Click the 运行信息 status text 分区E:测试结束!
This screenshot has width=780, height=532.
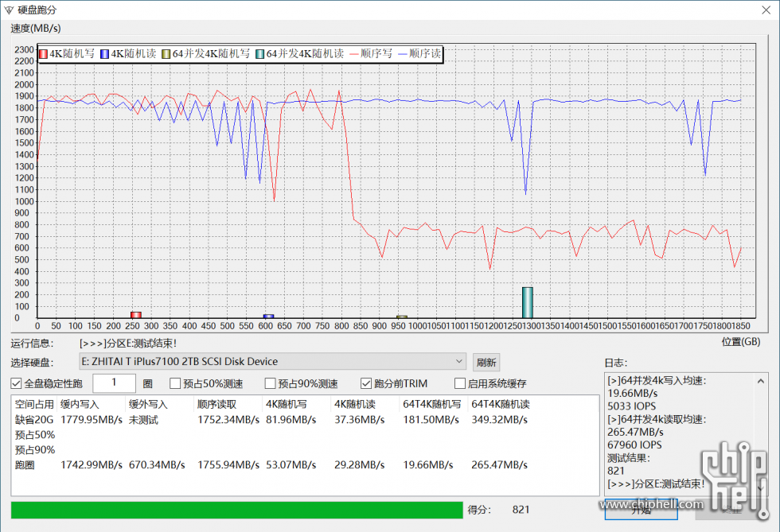[128, 344]
